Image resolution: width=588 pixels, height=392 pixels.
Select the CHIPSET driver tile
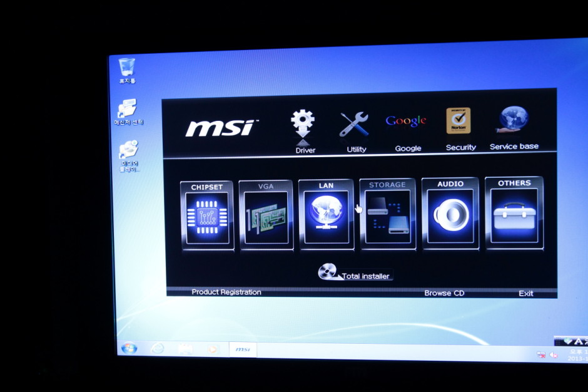pyautogui.click(x=207, y=216)
